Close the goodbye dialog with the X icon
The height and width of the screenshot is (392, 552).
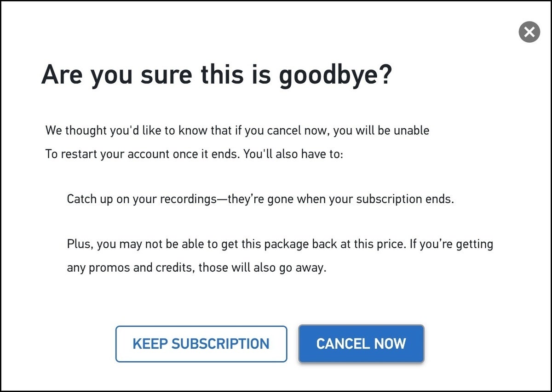529,32
